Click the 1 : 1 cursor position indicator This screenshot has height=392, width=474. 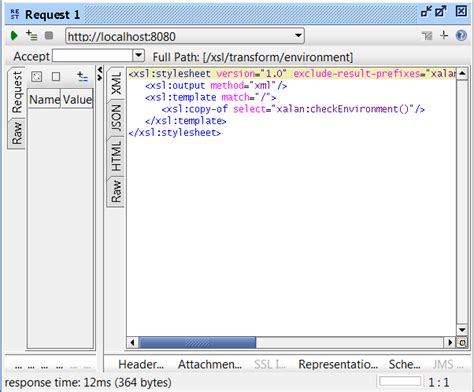point(439,382)
